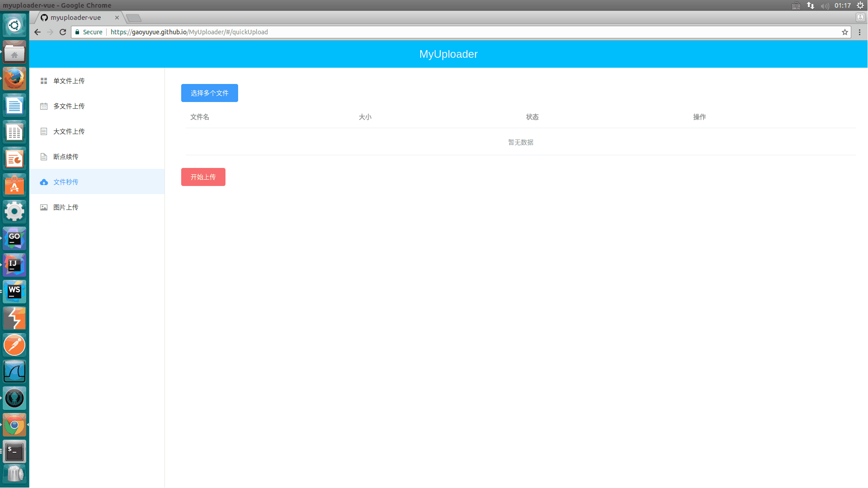
Task: Click the red 开始上传 button
Action: coord(203,177)
